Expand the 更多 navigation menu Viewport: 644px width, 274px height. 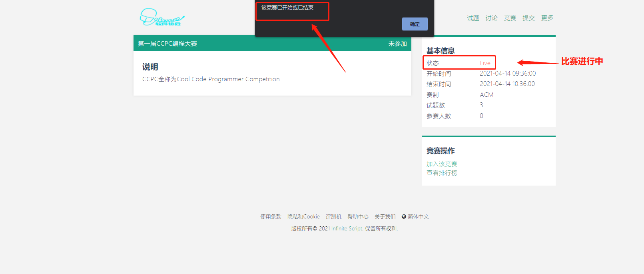pyautogui.click(x=547, y=18)
